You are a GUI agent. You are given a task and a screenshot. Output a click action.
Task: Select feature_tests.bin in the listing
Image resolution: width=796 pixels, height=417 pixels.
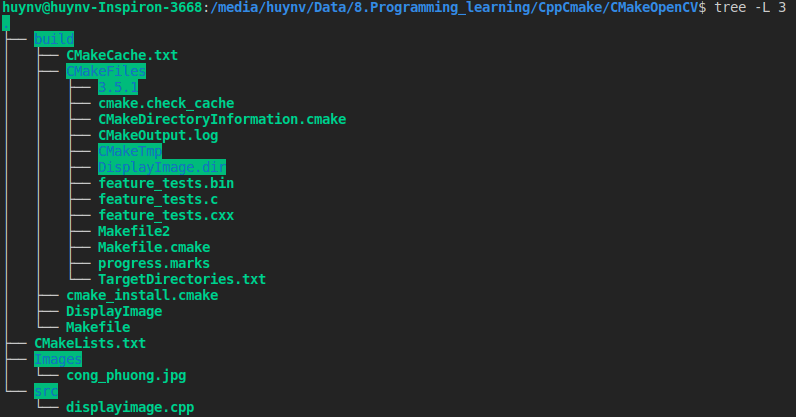pos(166,183)
